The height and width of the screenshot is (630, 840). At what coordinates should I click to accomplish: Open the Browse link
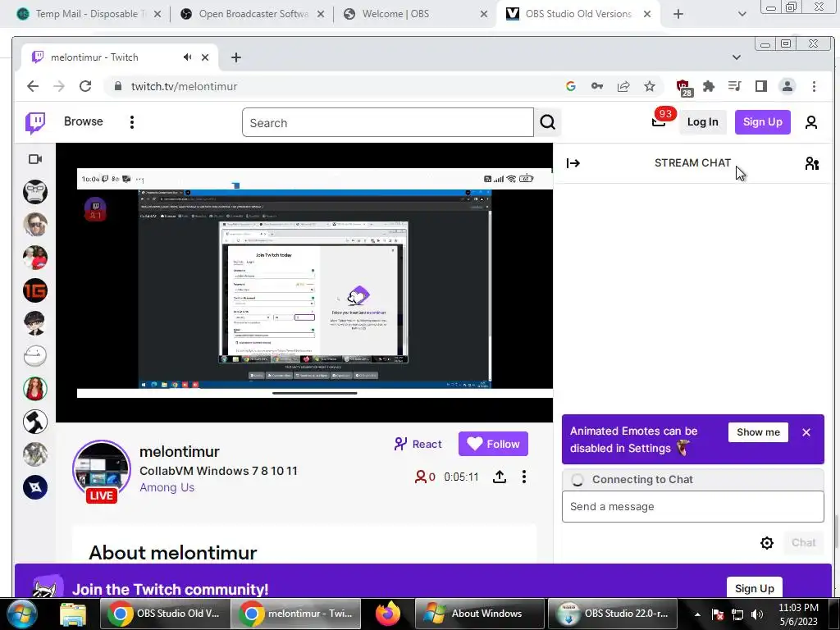[x=83, y=121]
